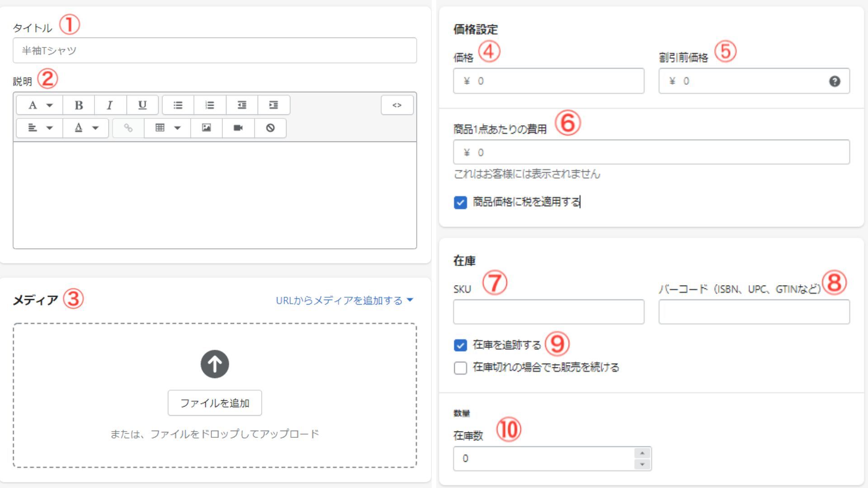Insert a numbered list
Viewport: 868px width, 488px height.
click(210, 105)
